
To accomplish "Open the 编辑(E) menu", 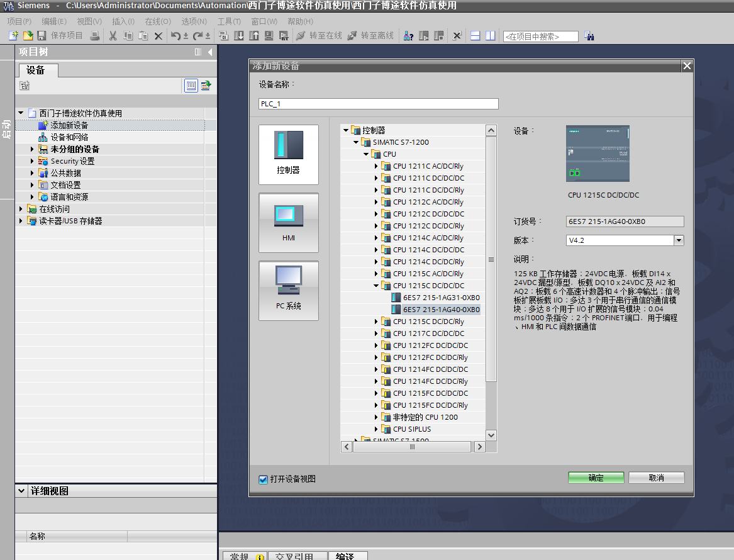I will coord(54,21).
